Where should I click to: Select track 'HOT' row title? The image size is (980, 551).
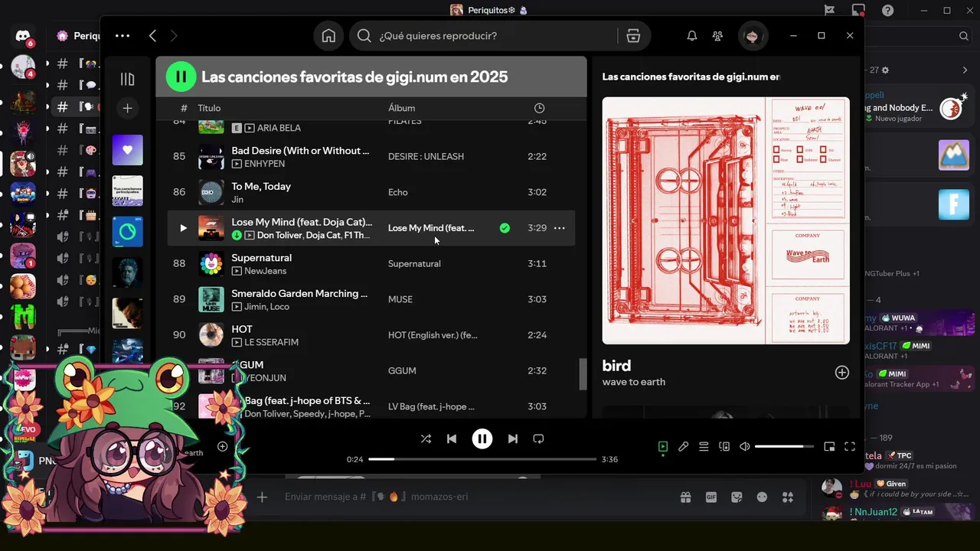pos(242,329)
